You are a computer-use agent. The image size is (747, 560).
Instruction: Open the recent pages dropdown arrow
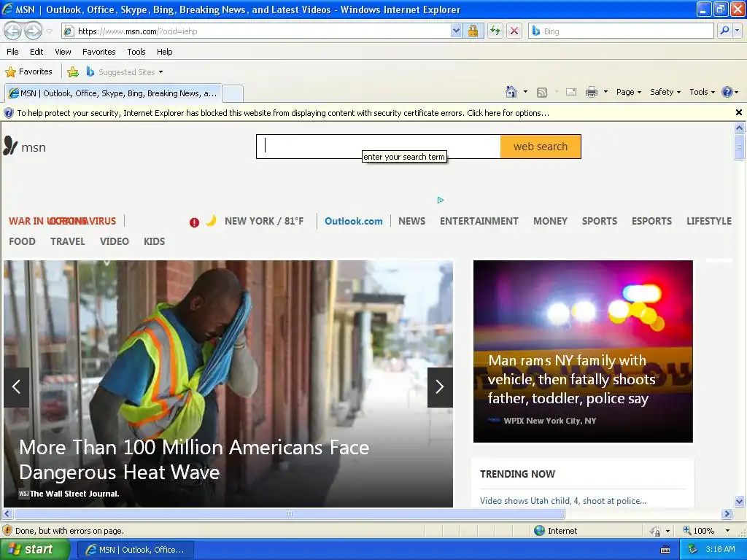click(x=49, y=31)
